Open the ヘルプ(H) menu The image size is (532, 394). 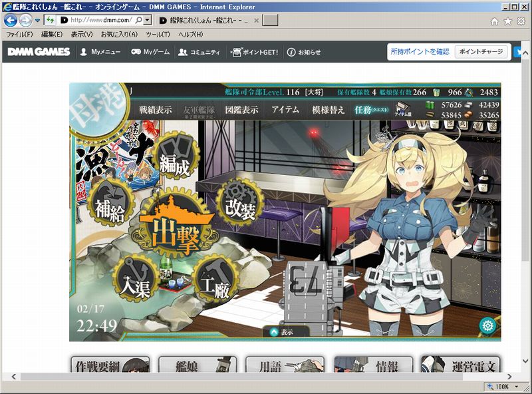(x=191, y=35)
